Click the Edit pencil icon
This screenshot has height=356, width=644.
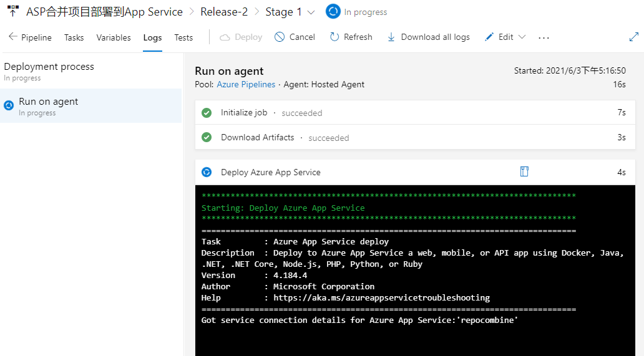489,37
